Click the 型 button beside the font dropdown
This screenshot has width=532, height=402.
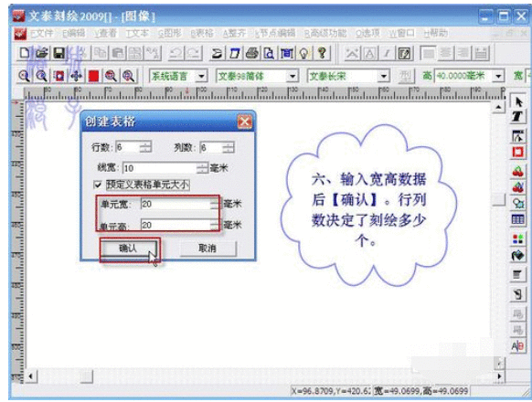(405, 76)
